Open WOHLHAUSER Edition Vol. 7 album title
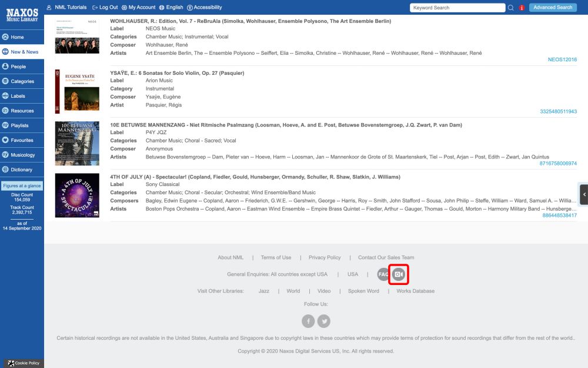 point(250,21)
